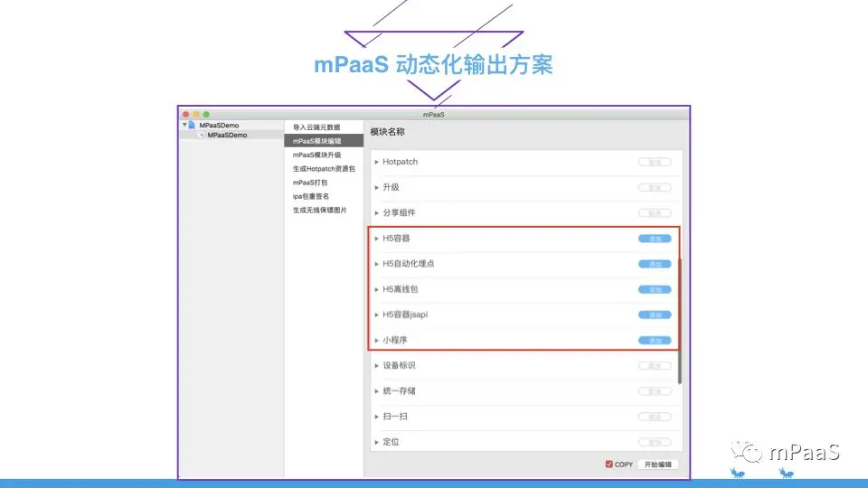Select the nested MPaaSDemo target row

231,135
